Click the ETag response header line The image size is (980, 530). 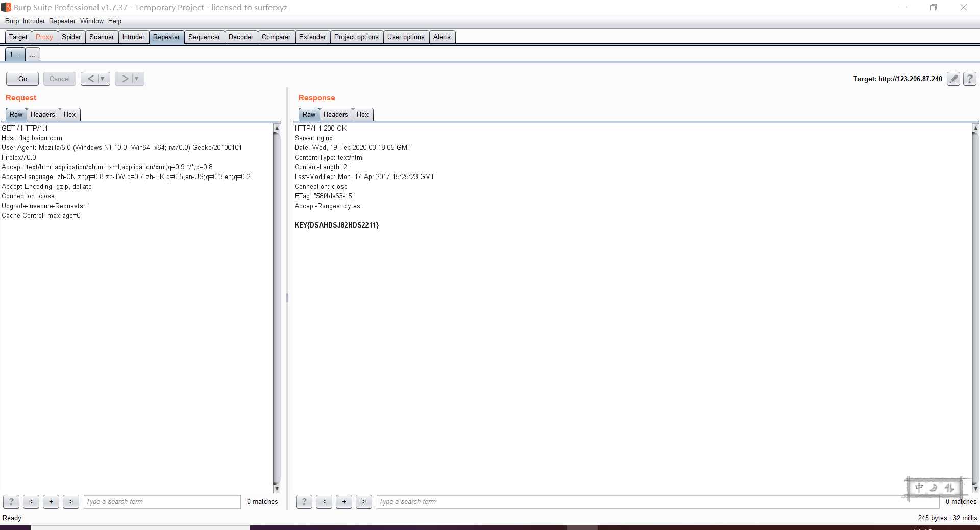click(325, 196)
